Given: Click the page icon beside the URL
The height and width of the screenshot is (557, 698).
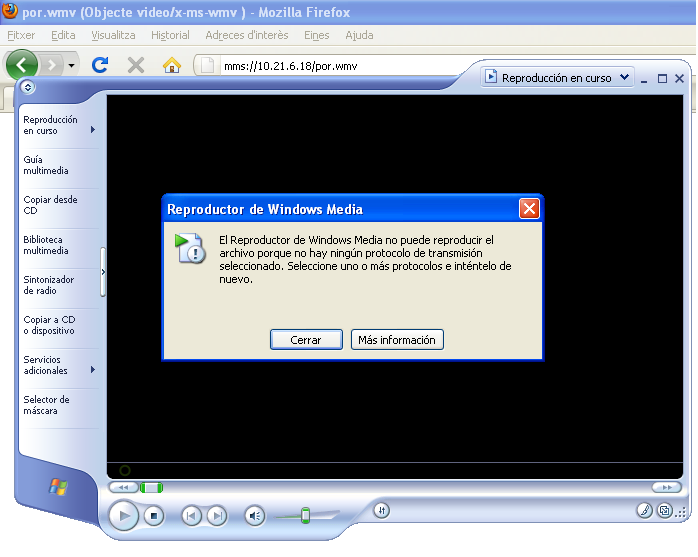Looking at the screenshot, I should (207, 65).
